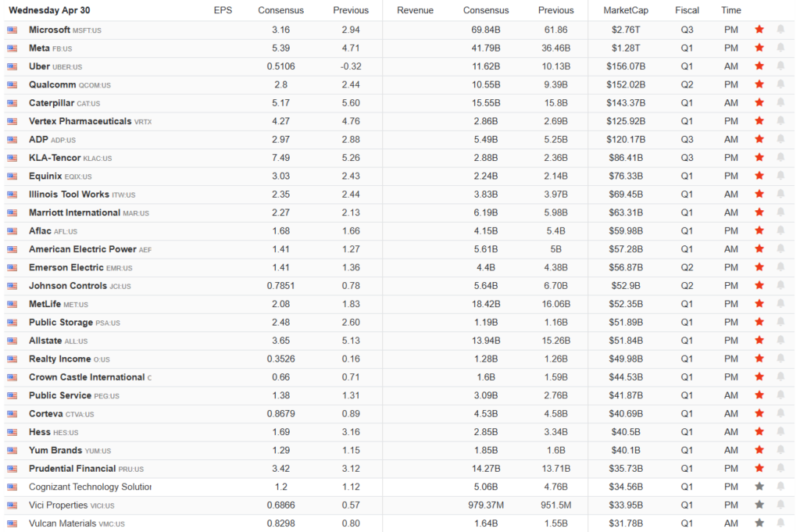
Task: Click the US flag beside Yum Brands
Action: click(12, 451)
